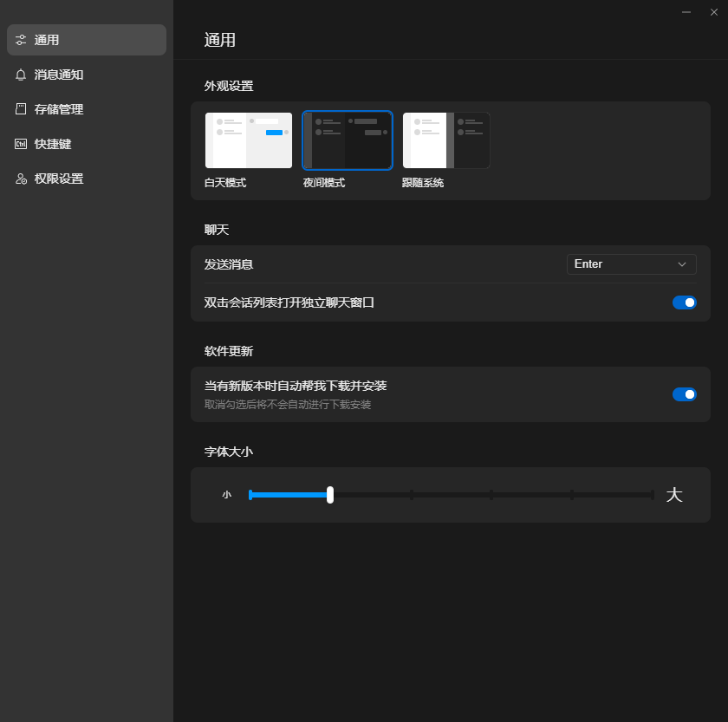The width and height of the screenshot is (728, 722).
Task: Select the 跟随系统 theme thumbnail
Action: point(446,140)
